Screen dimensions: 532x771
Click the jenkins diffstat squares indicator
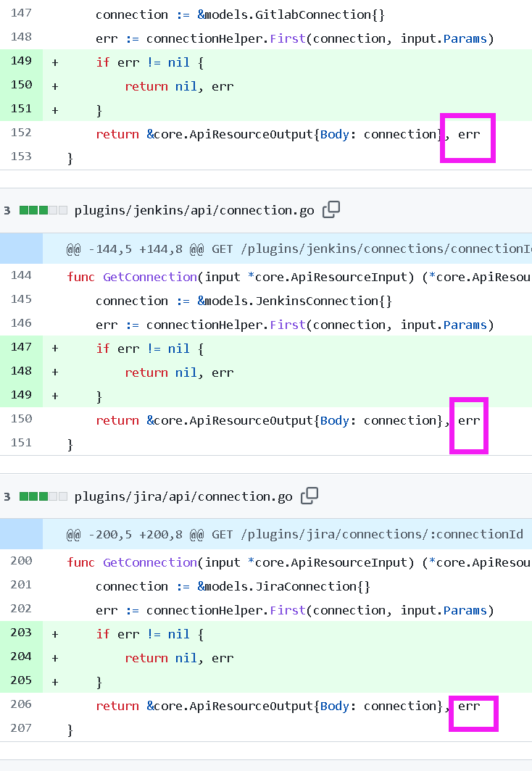coord(43,210)
